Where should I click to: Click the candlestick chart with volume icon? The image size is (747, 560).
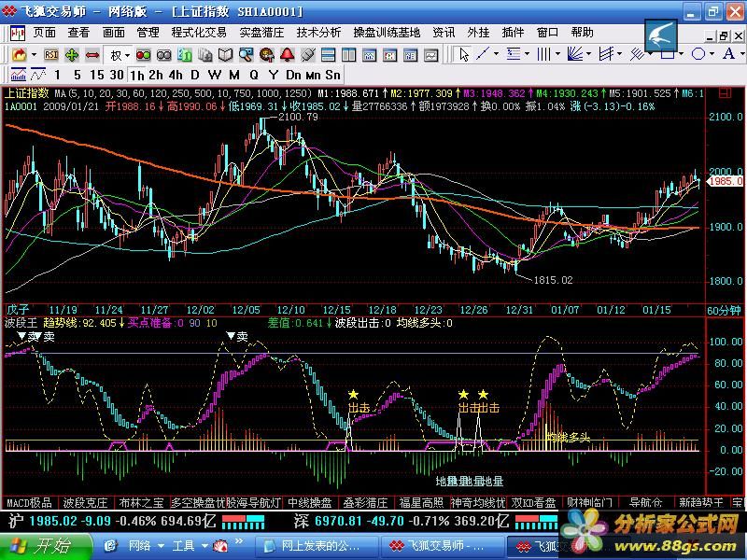click(x=19, y=75)
